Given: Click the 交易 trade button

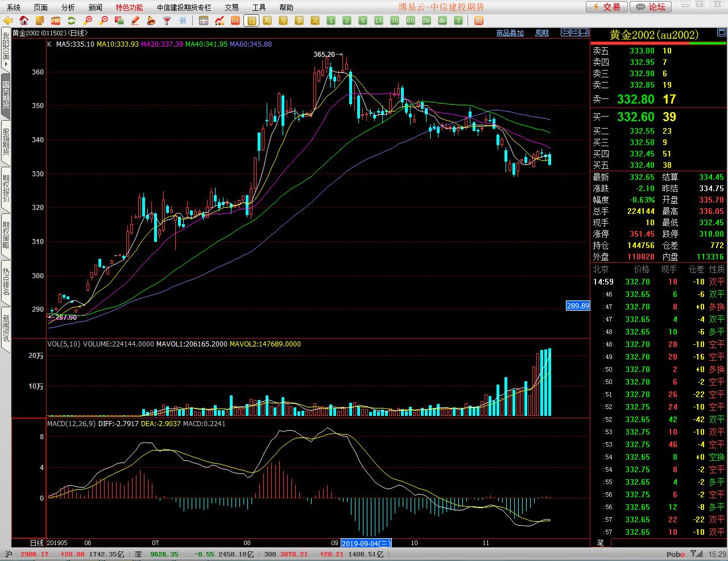Looking at the screenshot, I should [607, 7].
